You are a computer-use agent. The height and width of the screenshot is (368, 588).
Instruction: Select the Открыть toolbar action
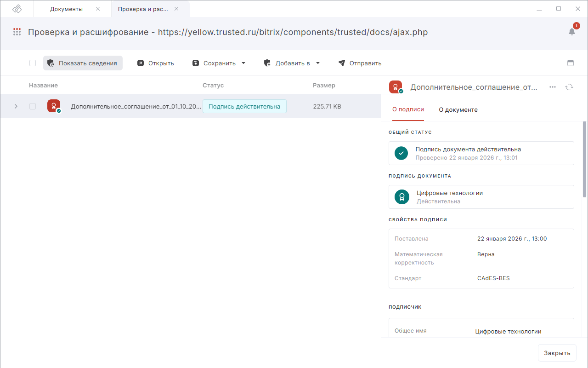pos(156,63)
